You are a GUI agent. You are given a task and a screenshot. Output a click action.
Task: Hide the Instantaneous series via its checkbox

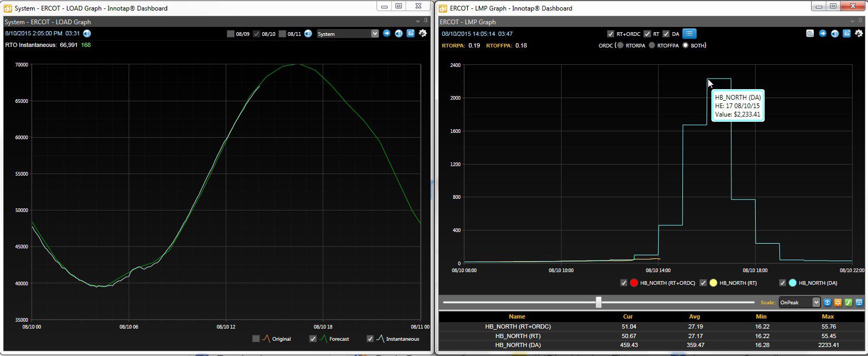pyautogui.click(x=370, y=339)
